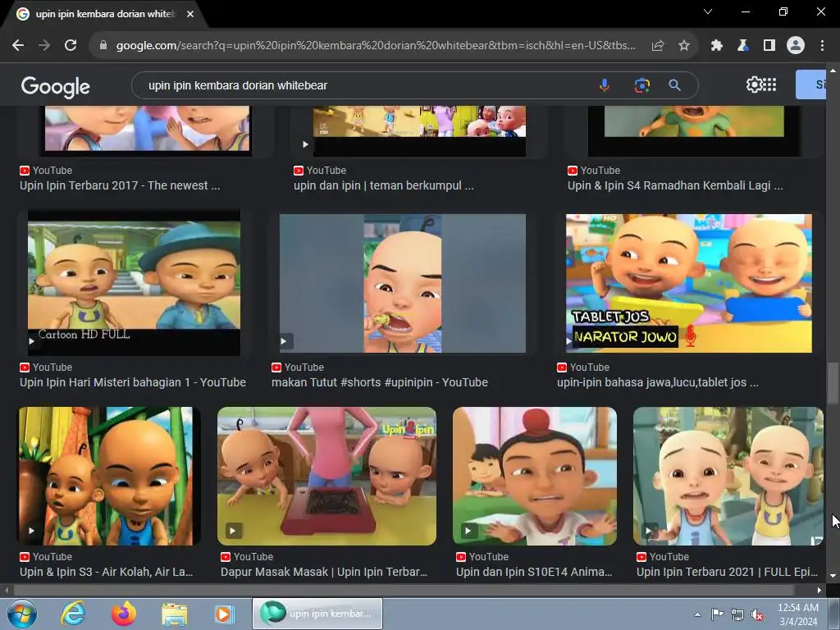Open Google quick settings gear

(753, 84)
